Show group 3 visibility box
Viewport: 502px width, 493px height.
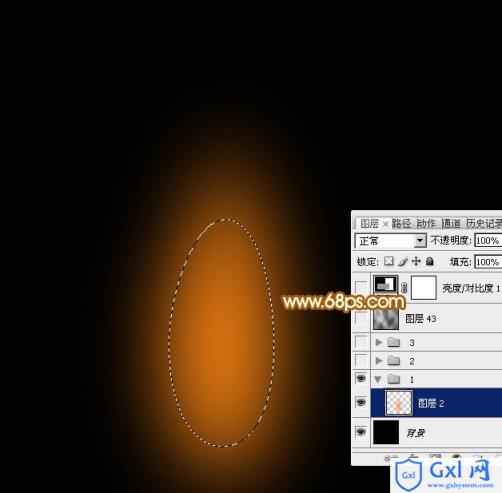pos(361,342)
